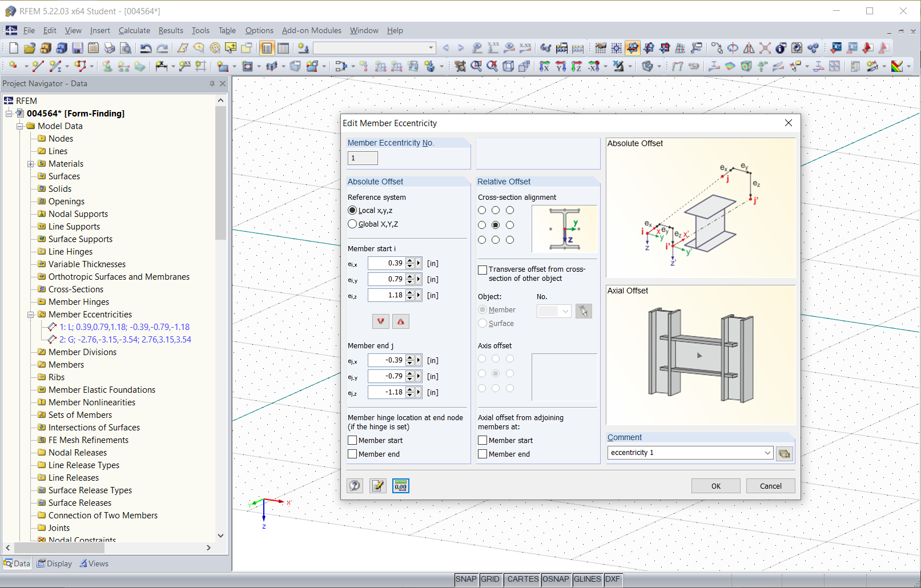Click the red up-arrow copy offsets button
This screenshot has width=921, height=588.
pyautogui.click(x=401, y=321)
